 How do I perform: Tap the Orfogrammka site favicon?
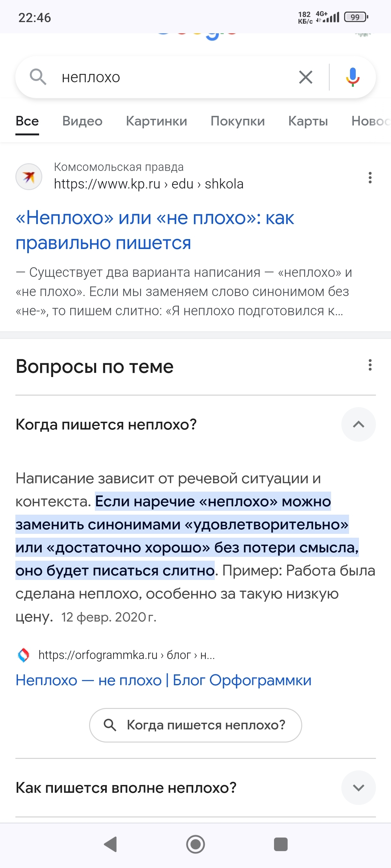point(23,655)
